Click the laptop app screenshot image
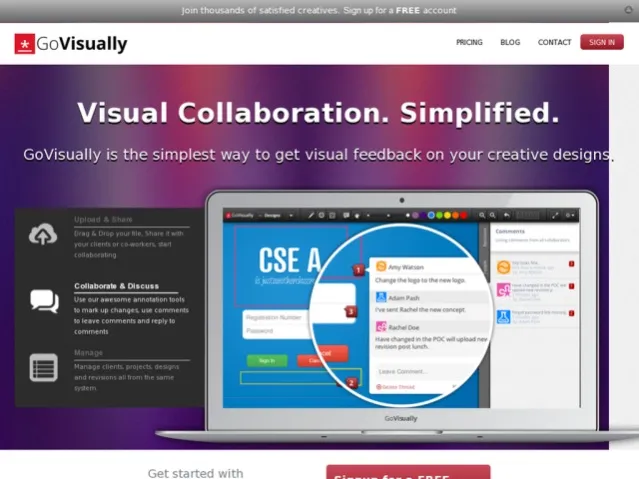This screenshot has height=479, width=639. [x=401, y=309]
